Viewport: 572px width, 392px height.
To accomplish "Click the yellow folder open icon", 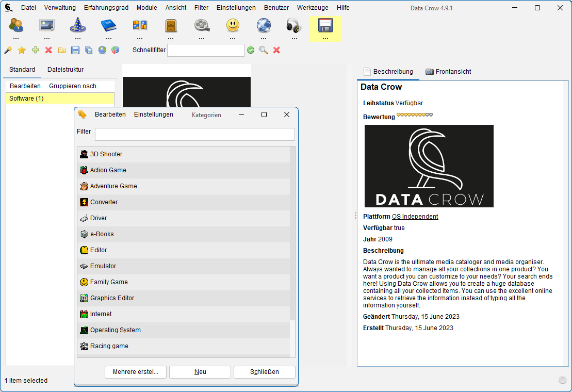I will pyautogui.click(x=62, y=51).
